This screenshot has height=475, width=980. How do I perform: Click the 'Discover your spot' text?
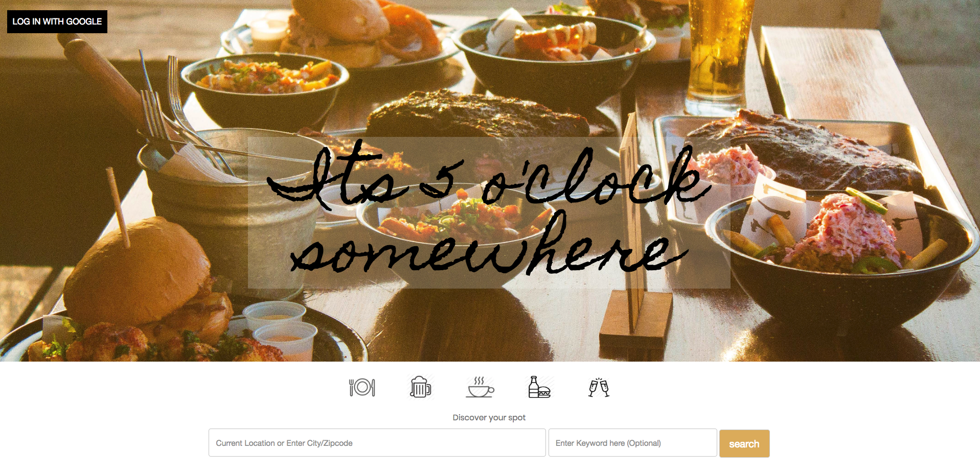point(489,417)
